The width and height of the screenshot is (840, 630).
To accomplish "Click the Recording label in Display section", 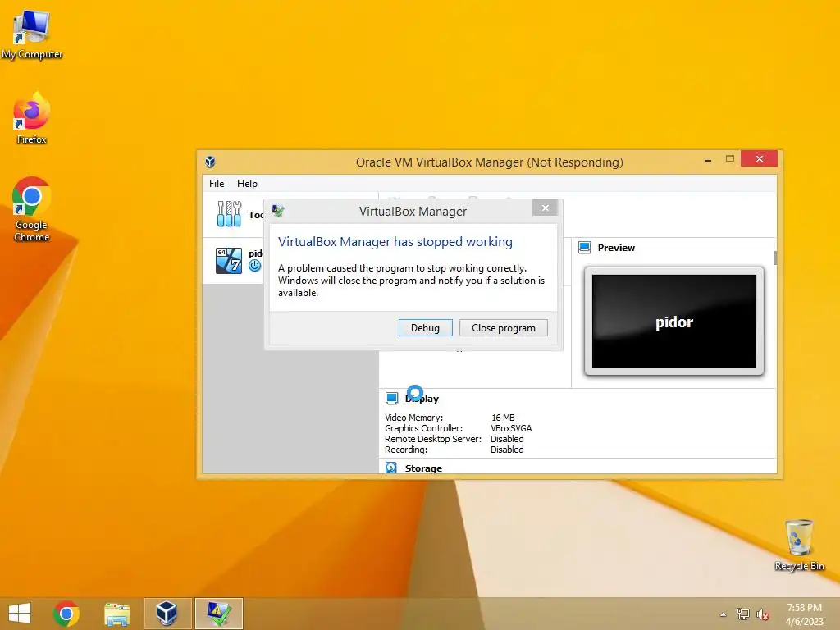I will click(405, 450).
